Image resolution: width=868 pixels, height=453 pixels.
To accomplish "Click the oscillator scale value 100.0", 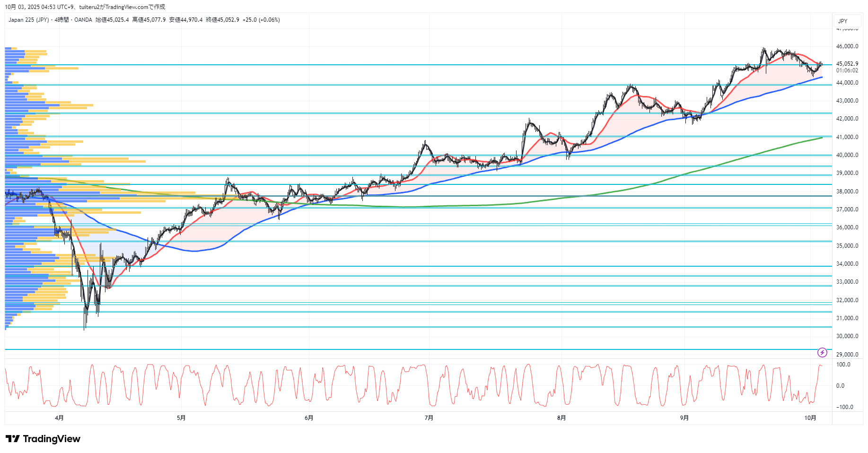I will 843,365.
